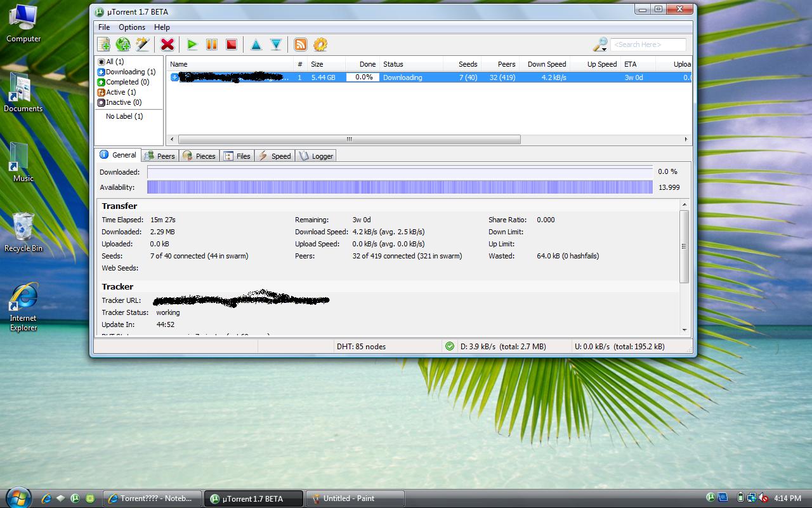
Task: Click the green network status check icon
Action: pyautogui.click(x=450, y=346)
